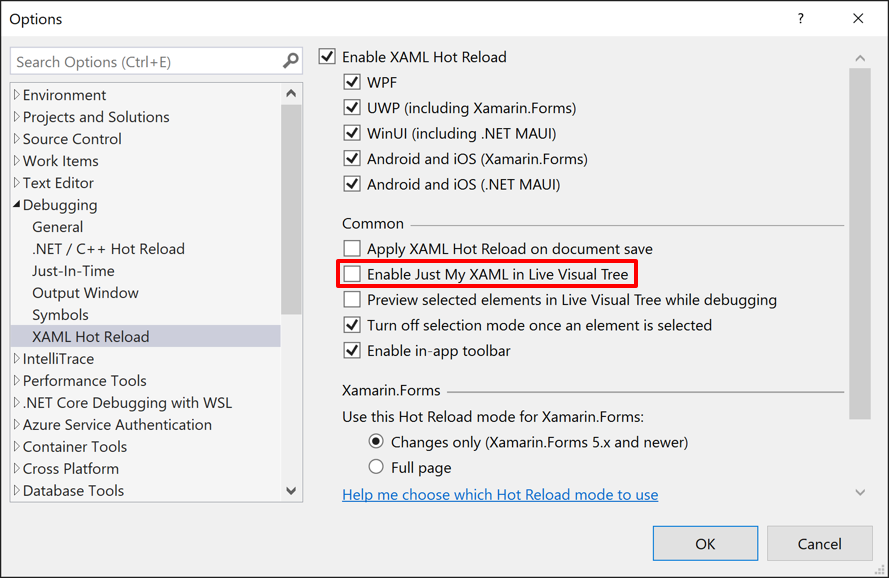The height and width of the screenshot is (578, 889).
Task: Click the search magnifier icon
Action: click(x=293, y=61)
